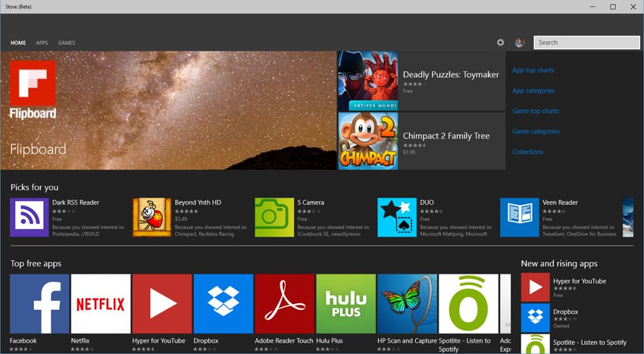Open the App top charts link
Image resolution: width=644 pixels, height=354 pixels.
[533, 70]
